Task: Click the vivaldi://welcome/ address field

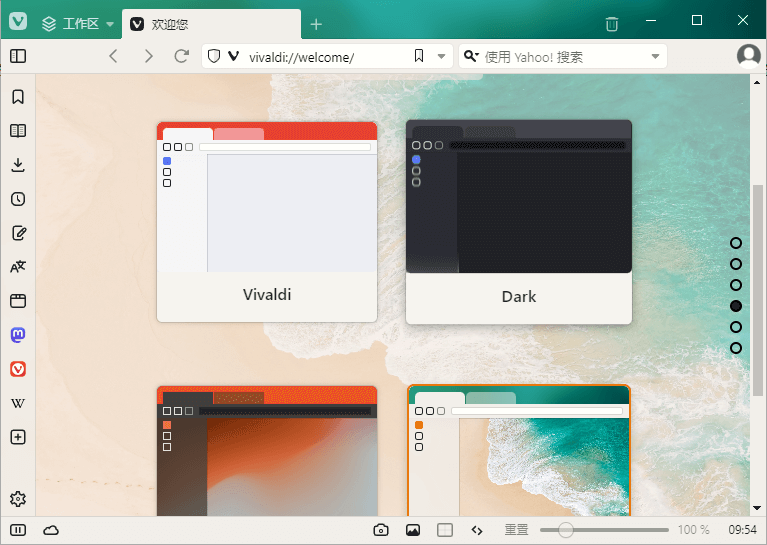Action: click(x=328, y=57)
